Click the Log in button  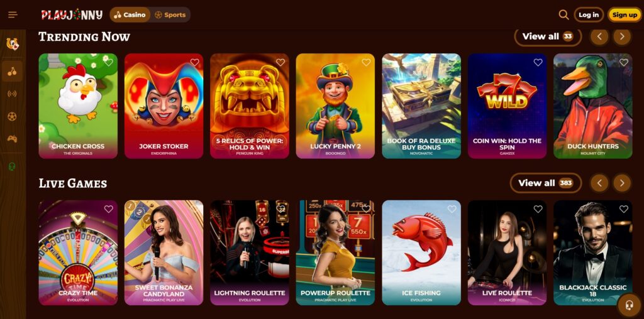tap(589, 15)
